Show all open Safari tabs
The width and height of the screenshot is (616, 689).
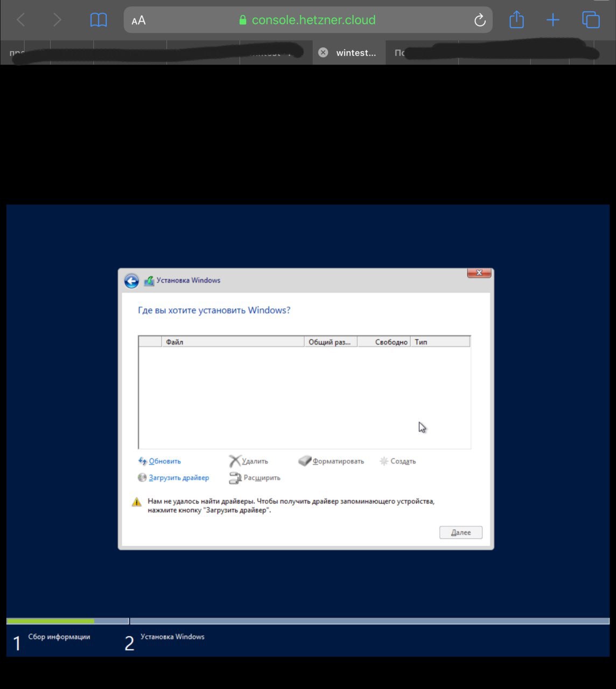(591, 20)
